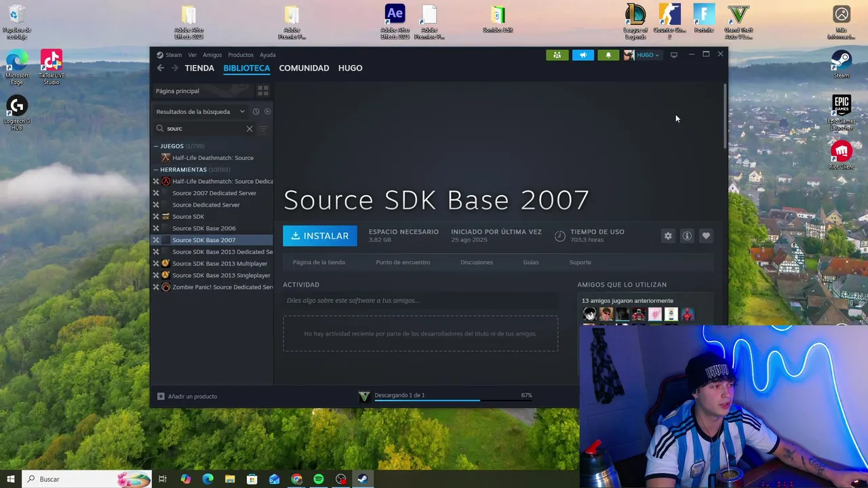Click the Windows taskbar Buscar search box
868x488 pixels.
[x=87, y=479]
